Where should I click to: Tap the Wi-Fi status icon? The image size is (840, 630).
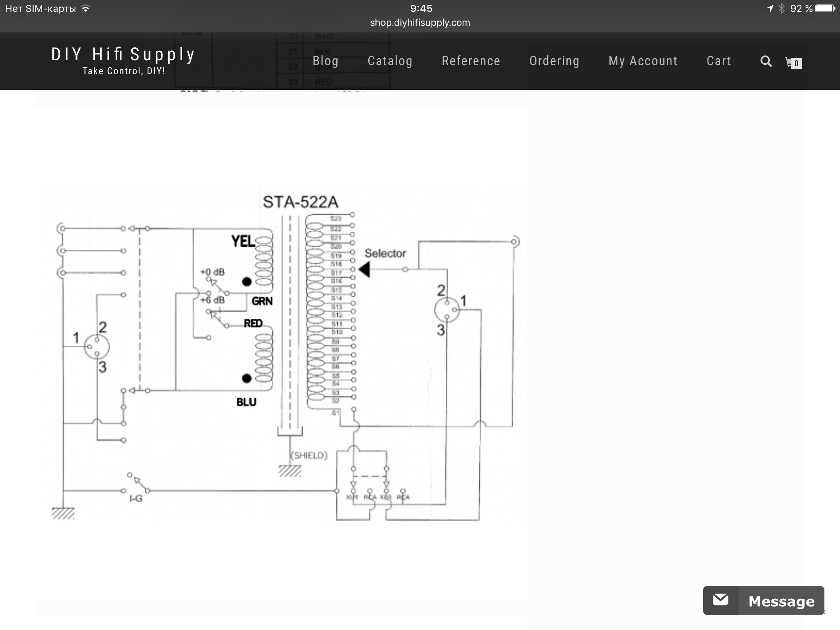coord(85,9)
